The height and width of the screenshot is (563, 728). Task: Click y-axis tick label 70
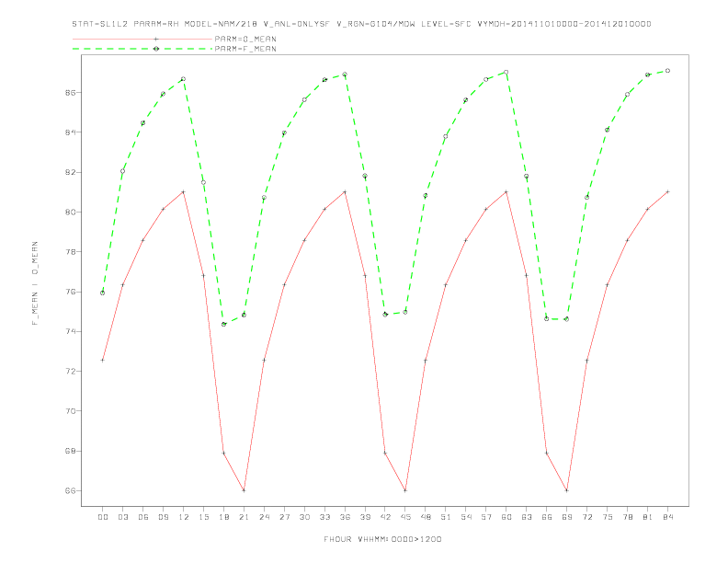click(70, 411)
